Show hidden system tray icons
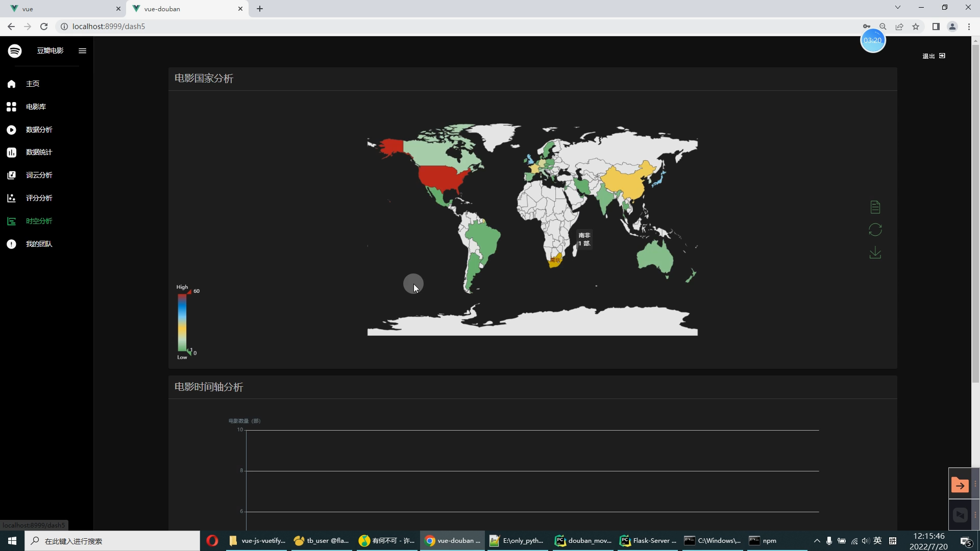 [817, 541]
